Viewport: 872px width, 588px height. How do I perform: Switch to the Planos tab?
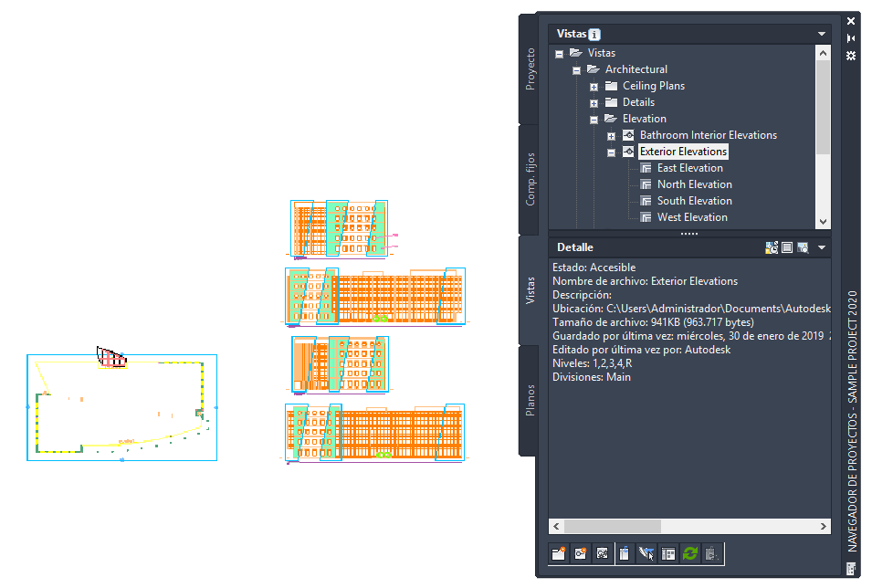coord(530,400)
